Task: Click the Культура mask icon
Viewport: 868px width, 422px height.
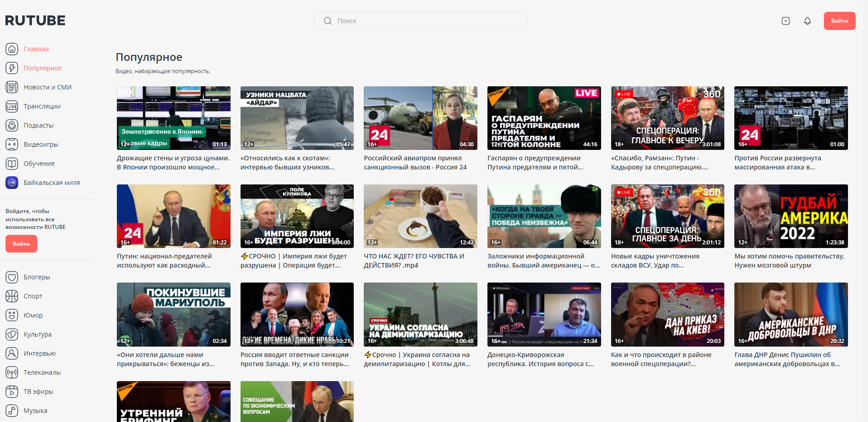Action: pos(12,334)
